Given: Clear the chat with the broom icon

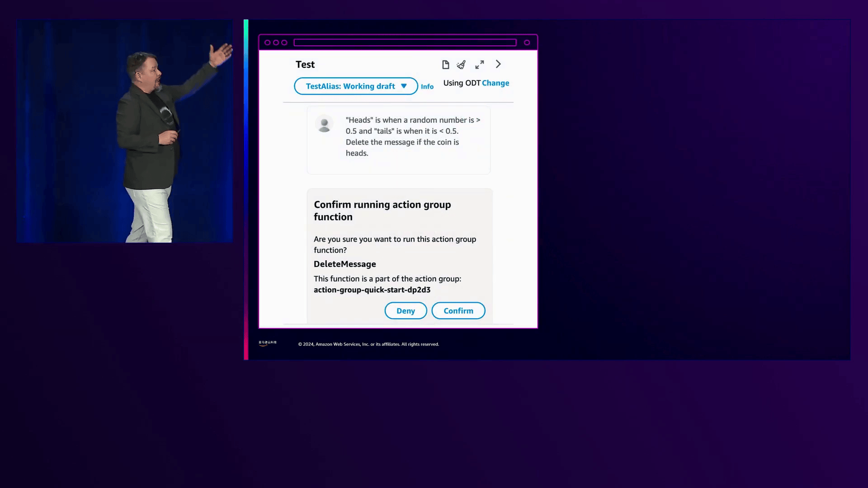Looking at the screenshot, I should [461, 65].
